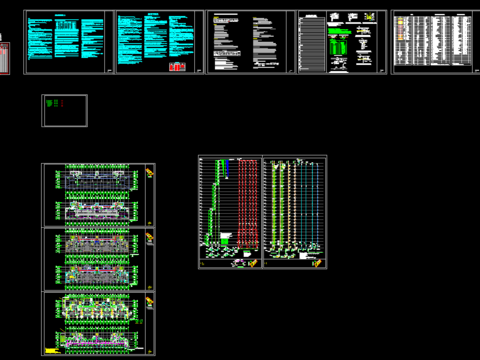Click the partially visible red sheet at left edge
480x360 pixels.
click(x=4, y=58)
